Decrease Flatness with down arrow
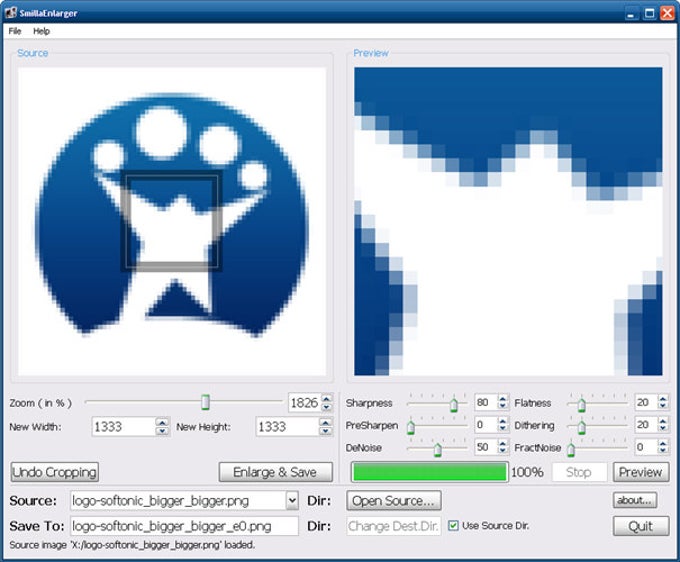The image size is (680, 562). (x=663, y=406)
